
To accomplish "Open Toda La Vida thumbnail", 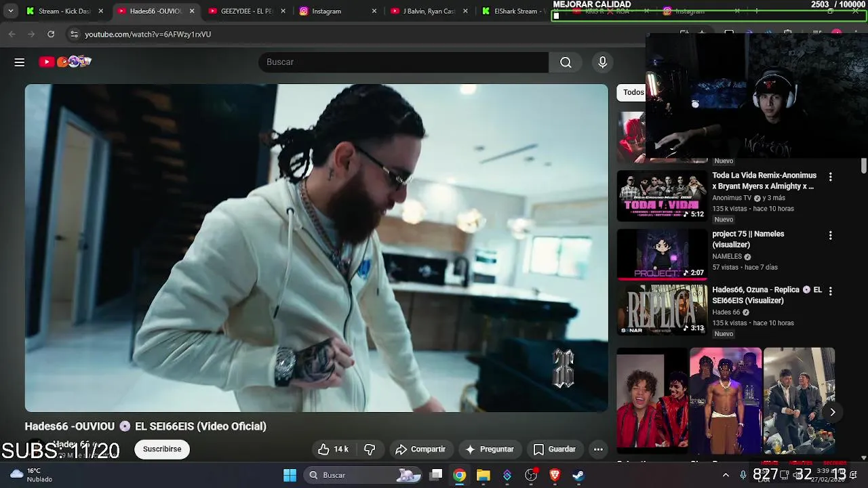I will pyautogui.click(x=662, y=195).
